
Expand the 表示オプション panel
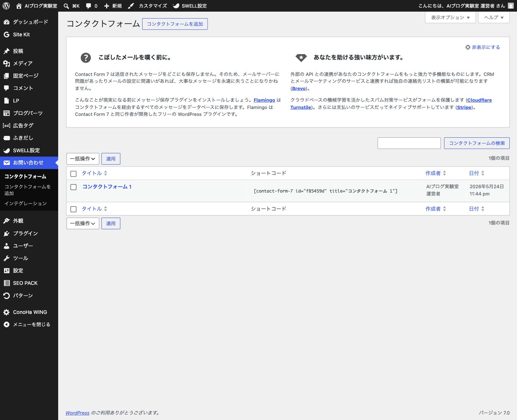point(450,17)
